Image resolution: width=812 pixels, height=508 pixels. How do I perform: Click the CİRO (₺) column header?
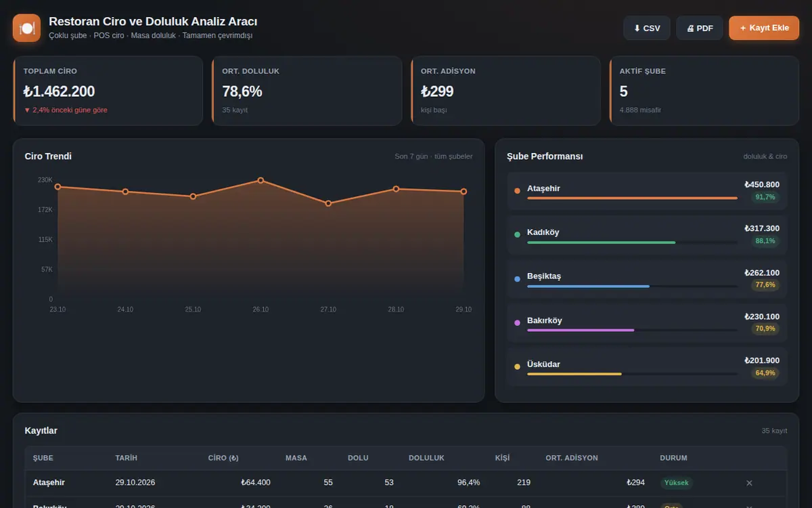[223, 458]
